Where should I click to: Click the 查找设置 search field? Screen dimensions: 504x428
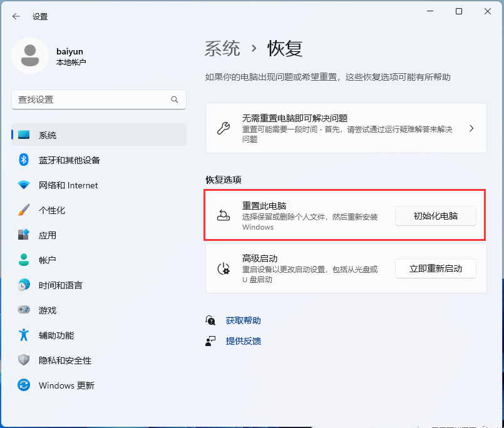pos(99,99)
